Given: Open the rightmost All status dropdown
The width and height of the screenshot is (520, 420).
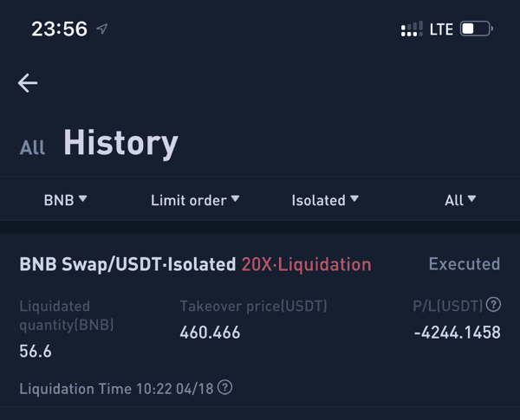Looking at the screenshot, I should tap(460, 200).
